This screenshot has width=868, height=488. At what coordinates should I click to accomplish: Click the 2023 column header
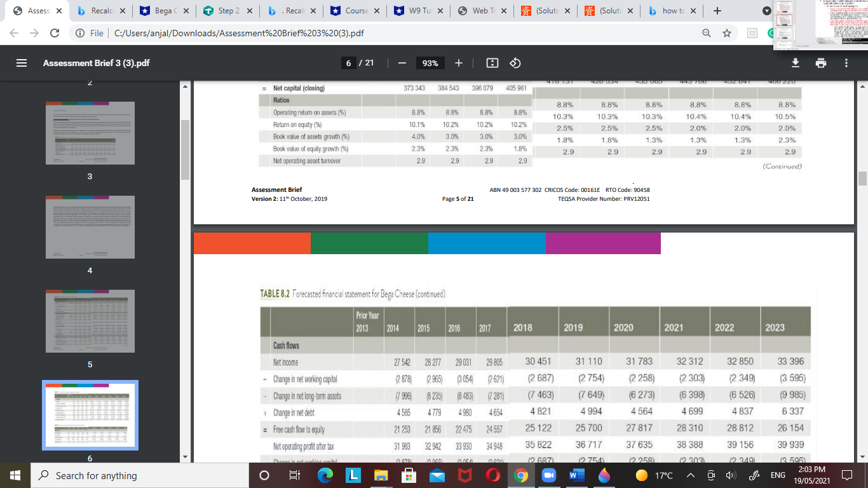775,327
